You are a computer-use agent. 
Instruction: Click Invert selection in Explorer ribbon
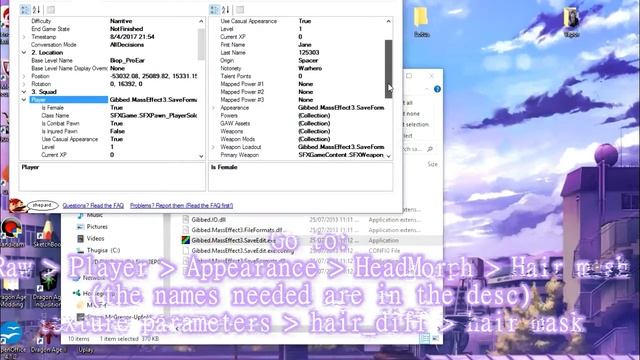[416, 124]
